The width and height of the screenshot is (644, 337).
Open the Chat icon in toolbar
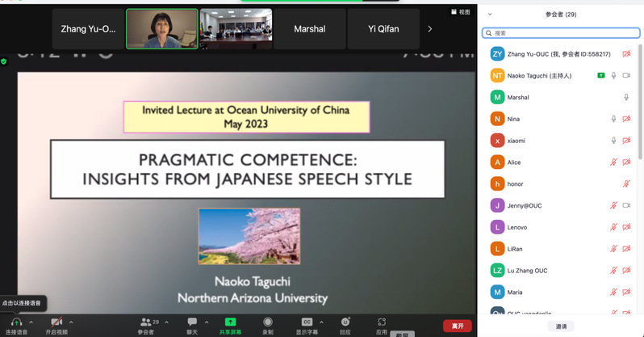[x=192, y=322]
